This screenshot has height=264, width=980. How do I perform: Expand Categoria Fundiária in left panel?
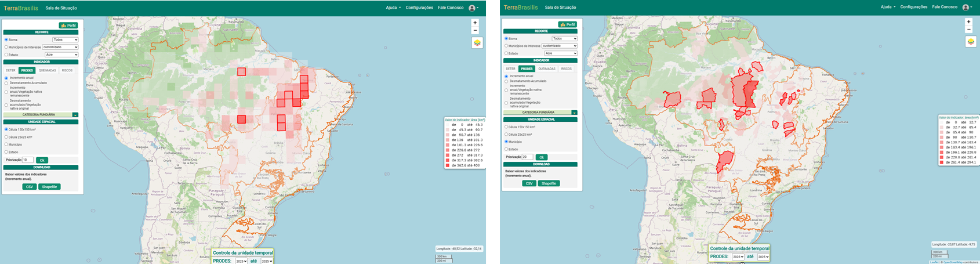coord(75,115)
